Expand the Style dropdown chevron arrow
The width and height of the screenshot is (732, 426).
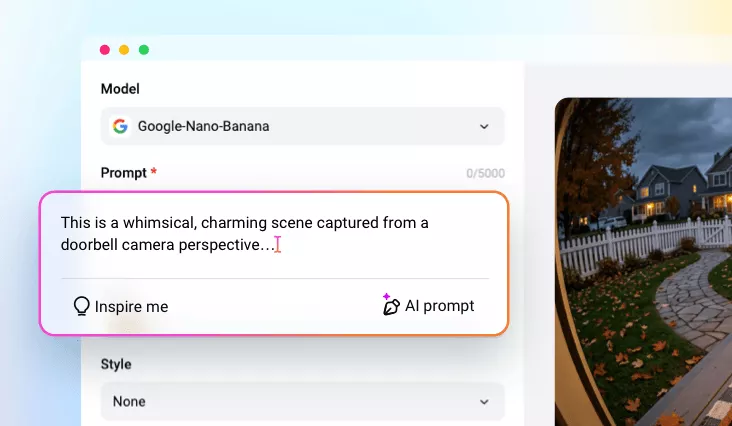click(484, 402)
